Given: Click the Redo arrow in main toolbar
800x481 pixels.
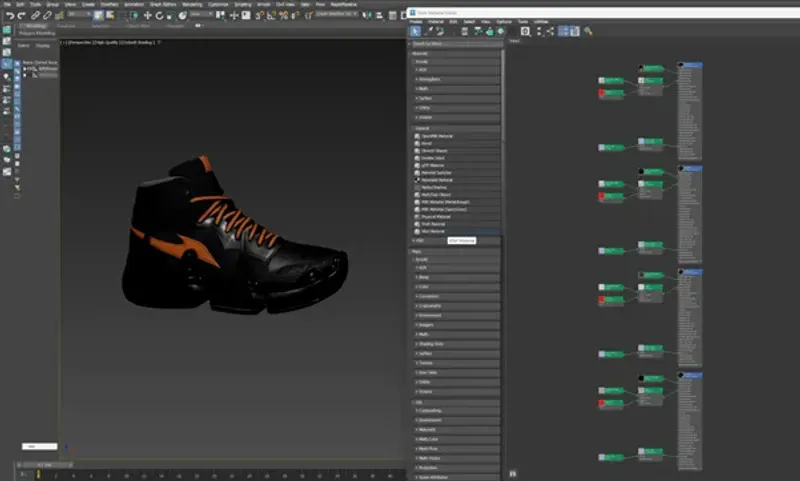Looking at the screenshot, I should [21, 16].
